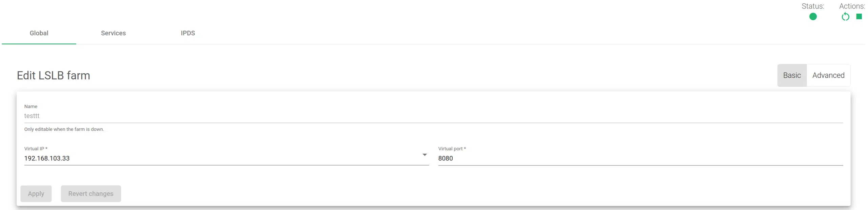Click the green farm status indicator

coord(813,17)
